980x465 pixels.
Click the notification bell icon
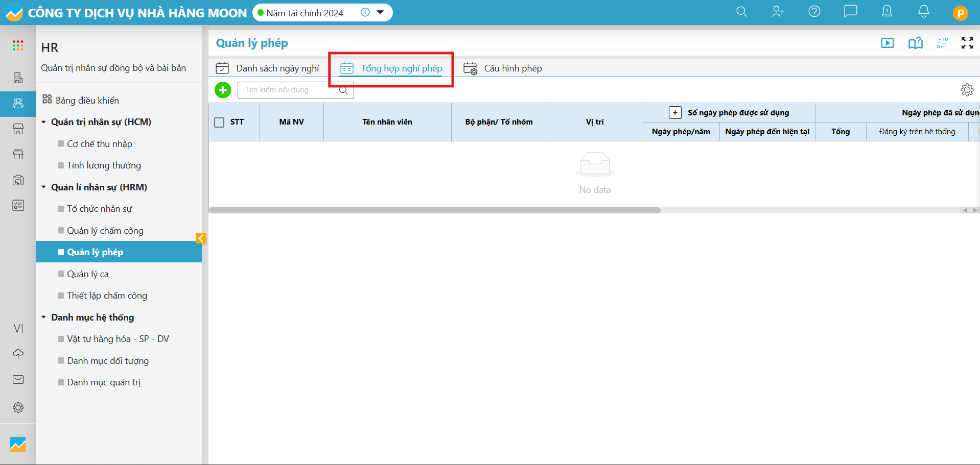(x=923, y=12)
